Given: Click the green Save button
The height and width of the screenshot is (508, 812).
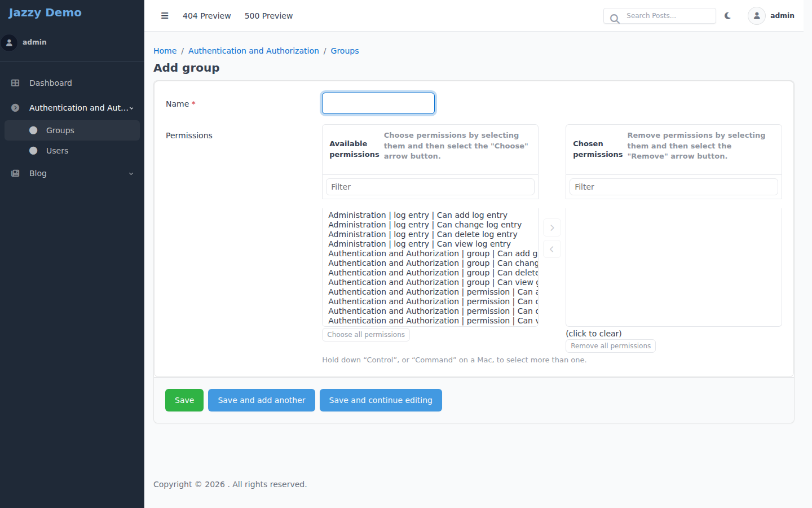Looking at the screenshot, I should 184,400.
